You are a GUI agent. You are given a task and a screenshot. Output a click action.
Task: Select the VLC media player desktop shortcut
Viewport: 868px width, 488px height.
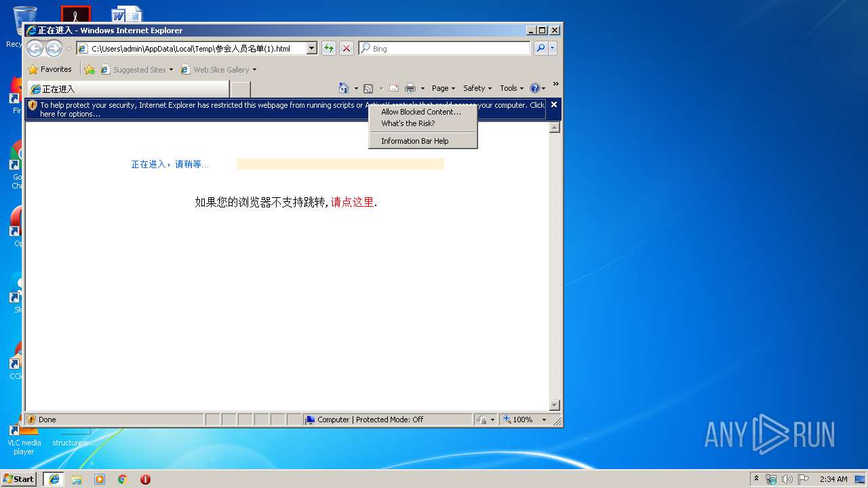click(24, 440)
